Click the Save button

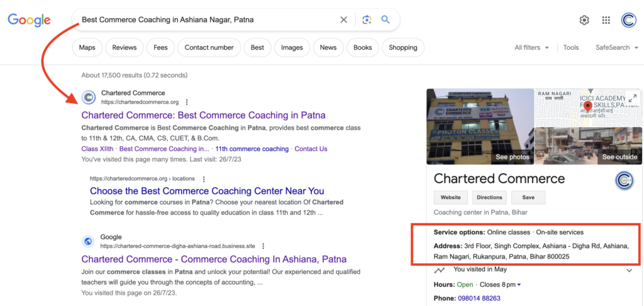pos(528,198)
